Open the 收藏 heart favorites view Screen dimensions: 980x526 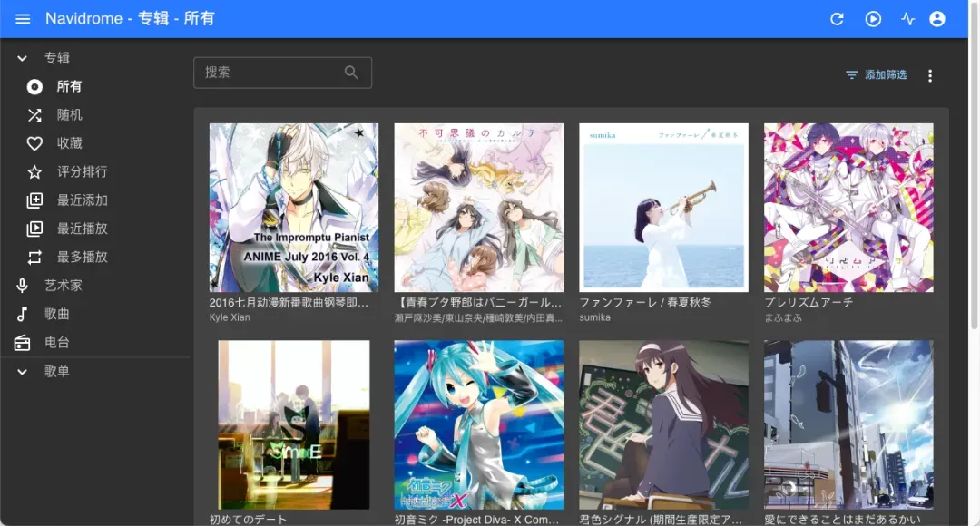pos(69,143)
